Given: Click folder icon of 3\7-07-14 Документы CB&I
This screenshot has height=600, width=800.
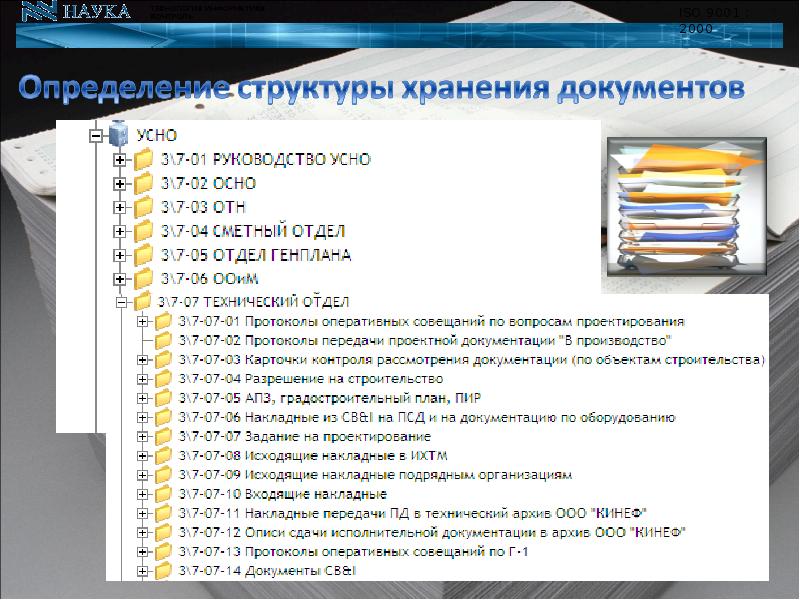Looking at the screenshot, I should point(163,571).
